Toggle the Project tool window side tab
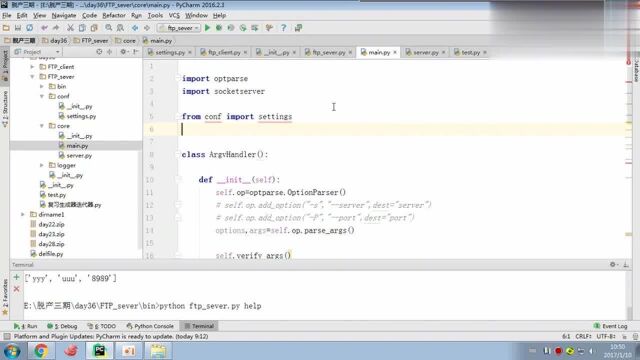This screenshot has width=640, height=360. [x=5, y=64]
